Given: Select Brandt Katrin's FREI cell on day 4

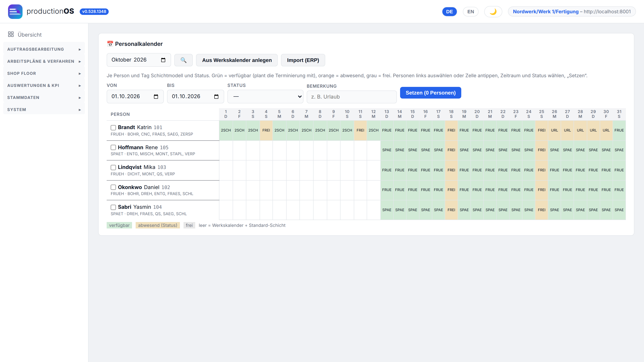Looking at the screenshot, I should click(x=266, y=130).
